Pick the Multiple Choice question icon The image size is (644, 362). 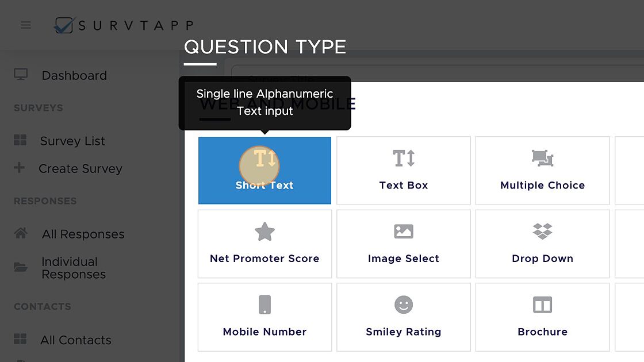(542, 158)
